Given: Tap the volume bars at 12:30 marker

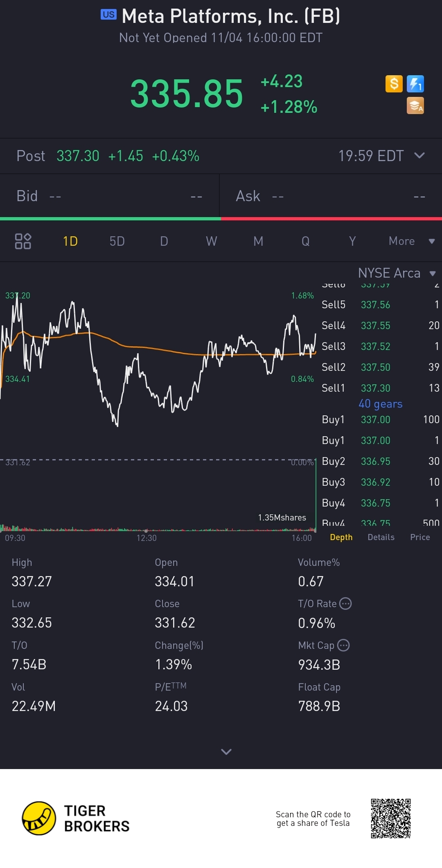Looking at the screenshot, I should point(147,529).
